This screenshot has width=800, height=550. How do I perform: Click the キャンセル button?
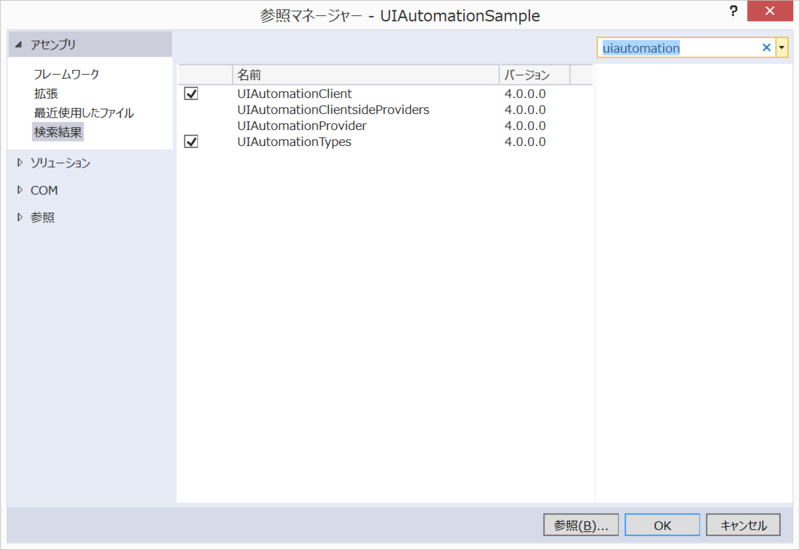pyautogui.click(x=743, y=525)
